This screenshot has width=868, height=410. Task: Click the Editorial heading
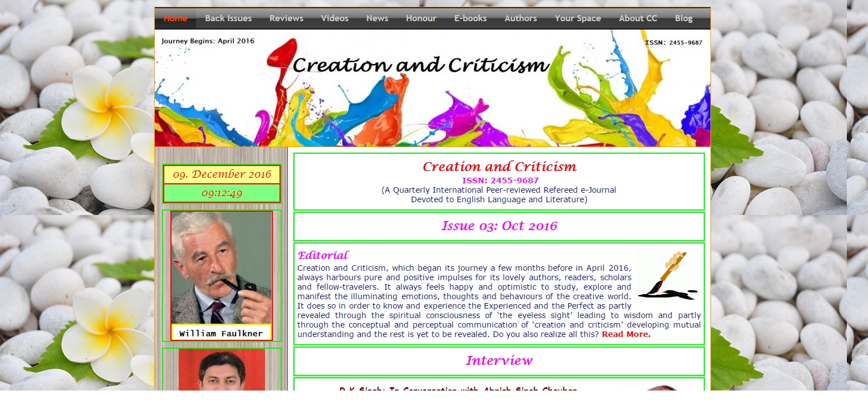click(x=323, y=256)
